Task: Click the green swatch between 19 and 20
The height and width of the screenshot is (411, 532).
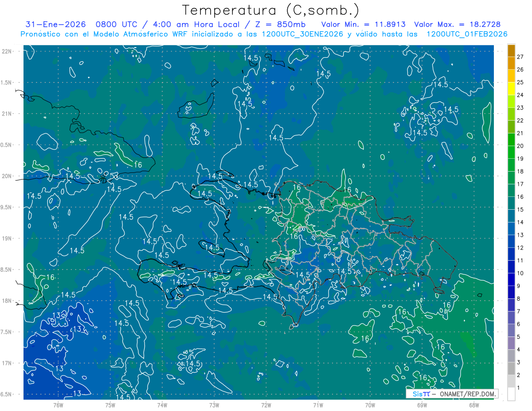Action: pos(511,152)
